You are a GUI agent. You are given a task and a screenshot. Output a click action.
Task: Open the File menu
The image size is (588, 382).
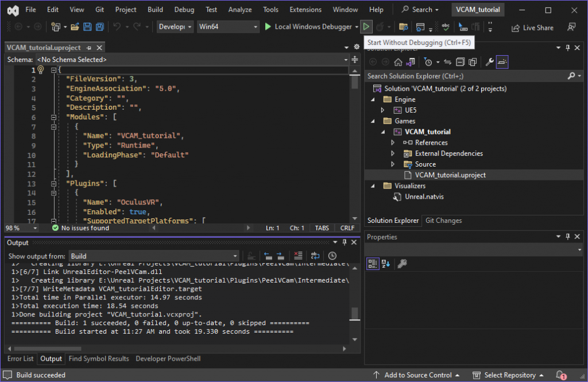[31, 10]
